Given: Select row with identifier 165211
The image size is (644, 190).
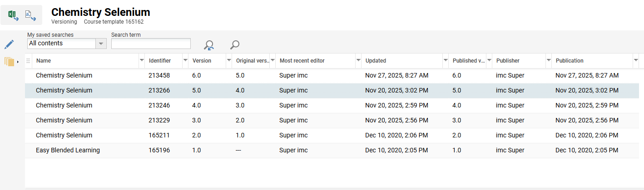Looking at the screenshot, I should [332, 135].
